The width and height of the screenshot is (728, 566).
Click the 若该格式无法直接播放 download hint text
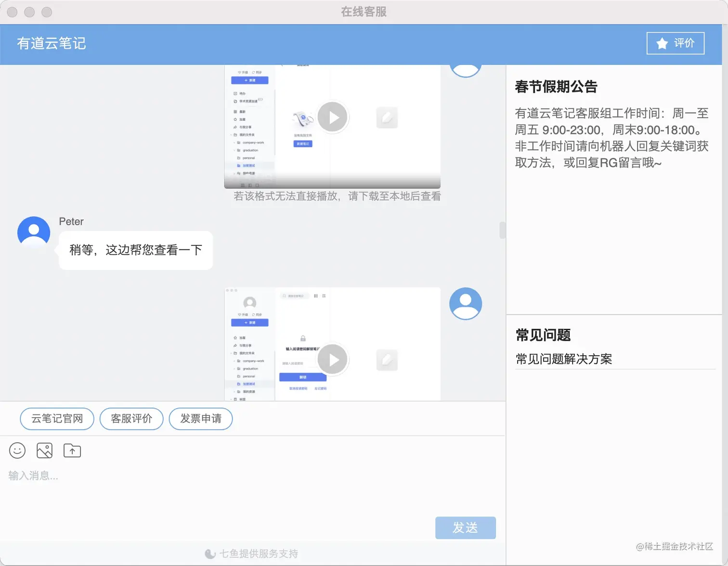click(337, 196)
